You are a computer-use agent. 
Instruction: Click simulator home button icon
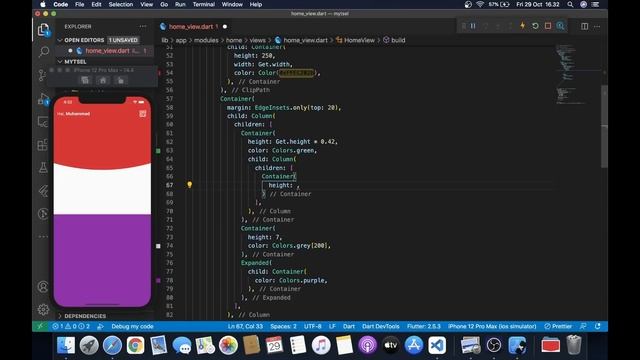pos(103,80)
